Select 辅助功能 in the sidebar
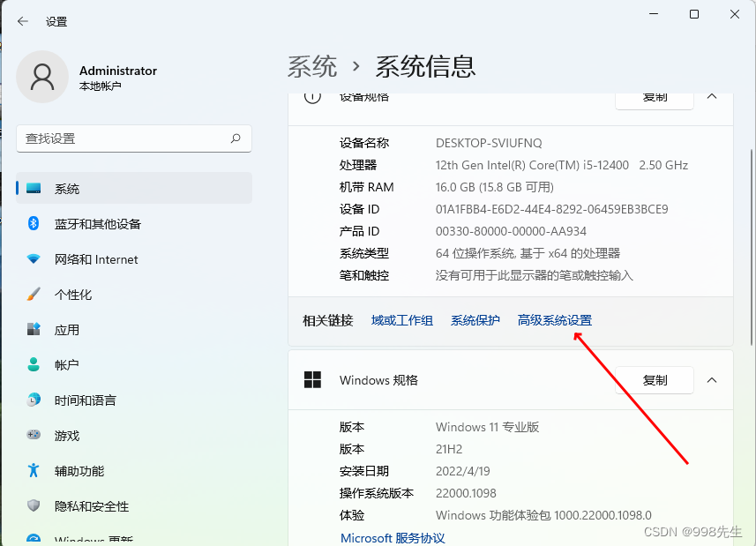This screenshot has height=546, width=756. pos(134,470)
